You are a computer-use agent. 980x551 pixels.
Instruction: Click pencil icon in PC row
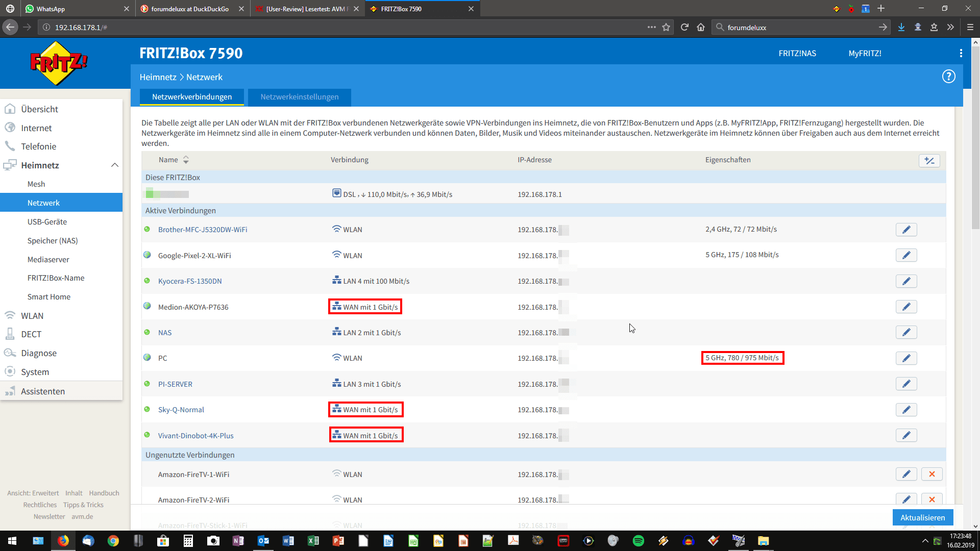[906, 358]
